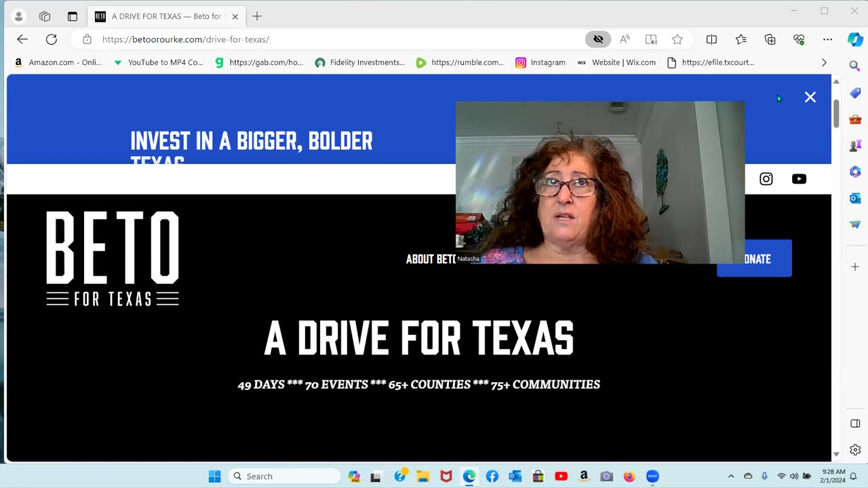Expand more favorites bar chevron
Image resolution: width=868 pixels, height=488 pixels.
tap(824, 62)
